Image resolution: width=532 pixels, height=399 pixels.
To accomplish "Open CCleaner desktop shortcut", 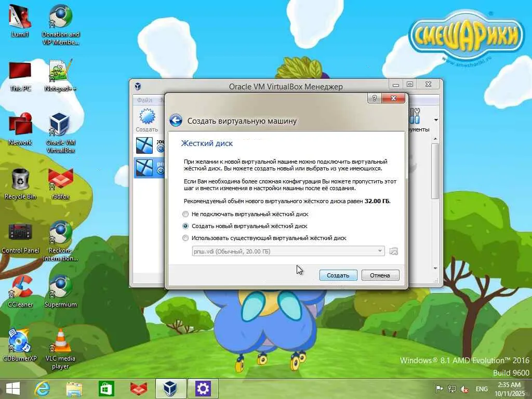I will (x=20, y=291).
